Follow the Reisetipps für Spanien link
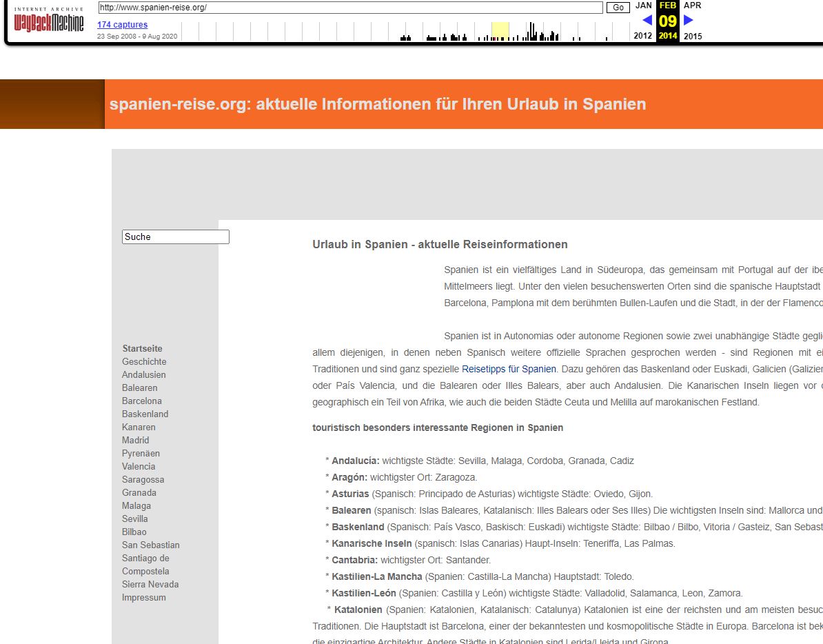Image resolution: width=823 pixels, height=644 pixels. tap(509, 369)
